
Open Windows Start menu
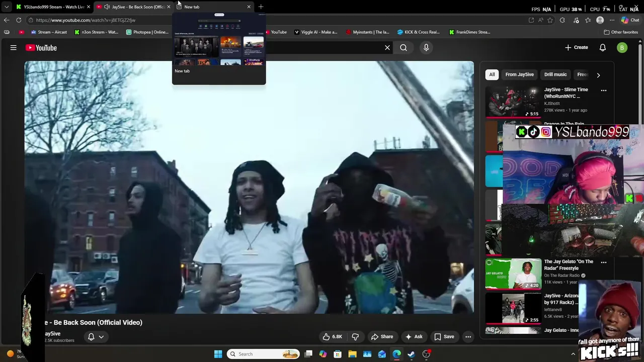[x=218, y=354]
